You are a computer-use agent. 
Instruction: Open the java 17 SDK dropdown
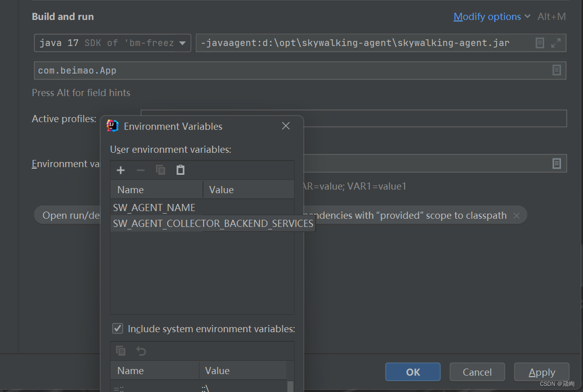point(183,43)
